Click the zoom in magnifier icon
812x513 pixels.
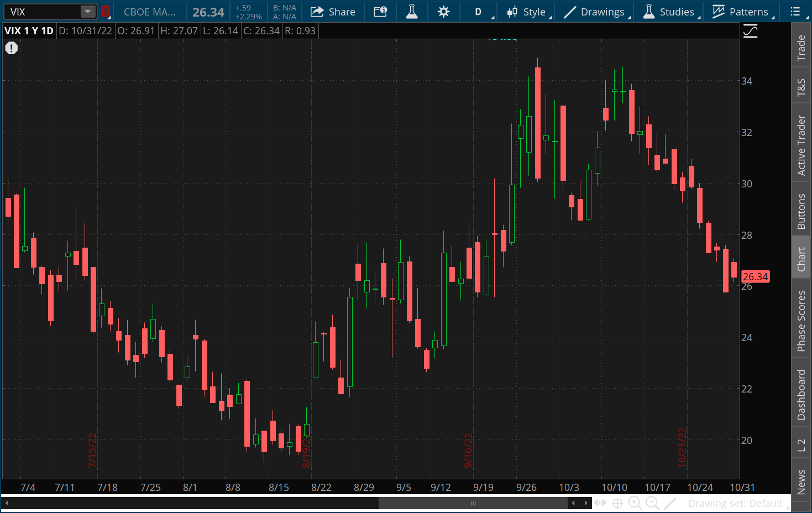635,503
